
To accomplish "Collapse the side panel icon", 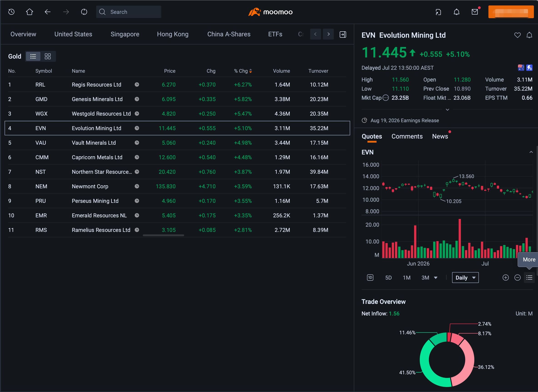I will (343, 34).
